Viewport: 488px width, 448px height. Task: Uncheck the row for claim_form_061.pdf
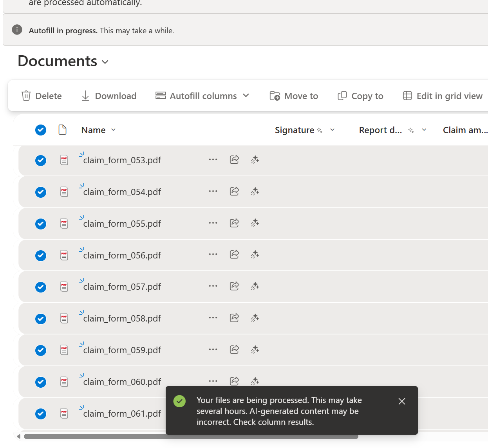pyautogui.click(x=41, y=414)
